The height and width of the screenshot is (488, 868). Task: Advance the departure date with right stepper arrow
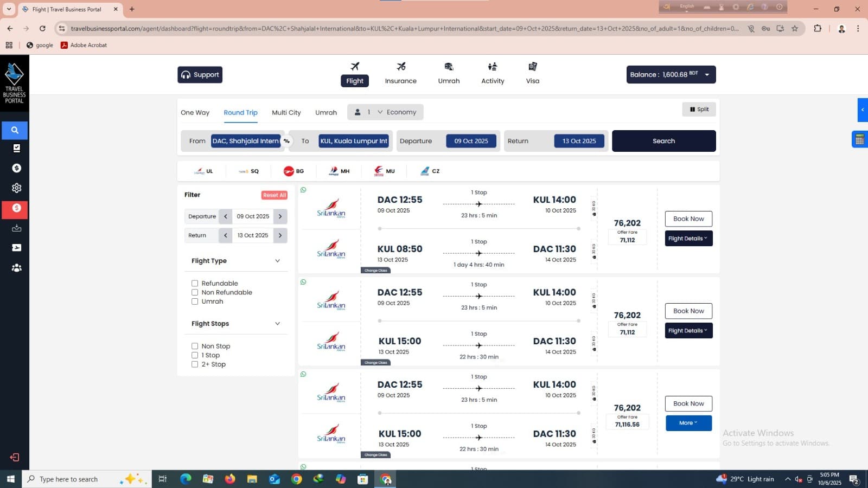pos(280,216)
